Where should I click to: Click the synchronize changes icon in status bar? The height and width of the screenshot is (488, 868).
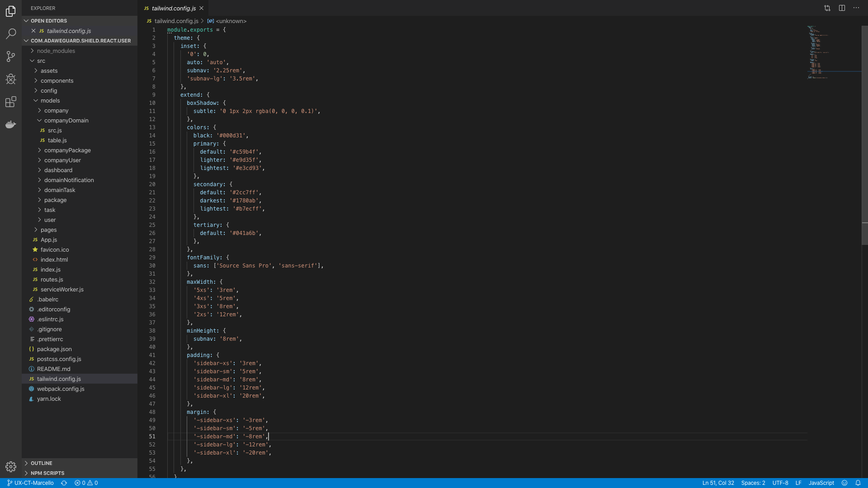click(64, 483)
